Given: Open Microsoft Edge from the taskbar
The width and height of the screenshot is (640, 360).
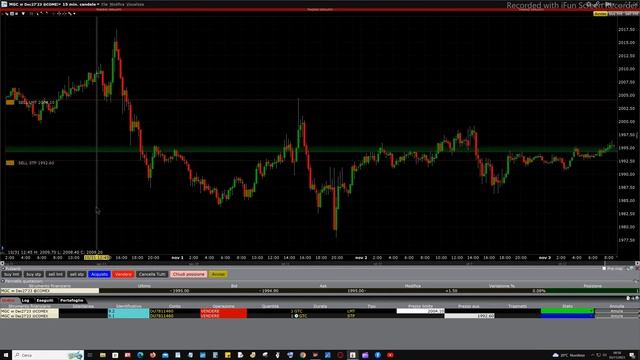Looking at the screenshot, I should [x=140, y=355].
